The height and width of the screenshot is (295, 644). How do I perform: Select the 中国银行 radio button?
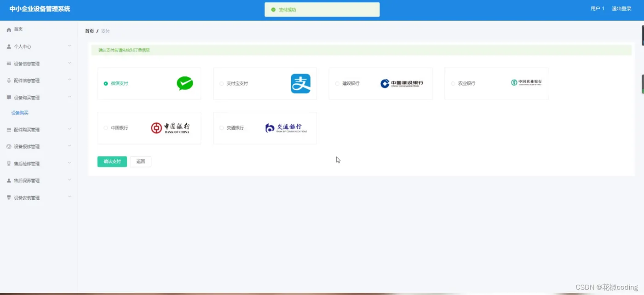106,128
